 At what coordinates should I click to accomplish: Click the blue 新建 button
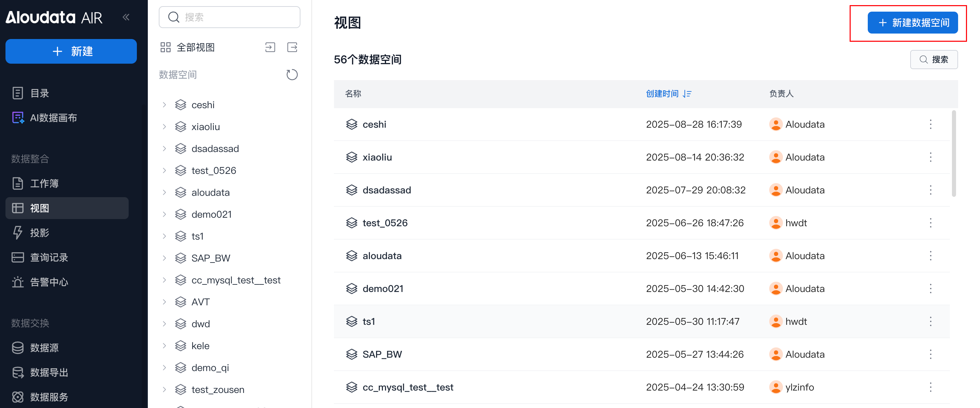[x=71, y=51]
